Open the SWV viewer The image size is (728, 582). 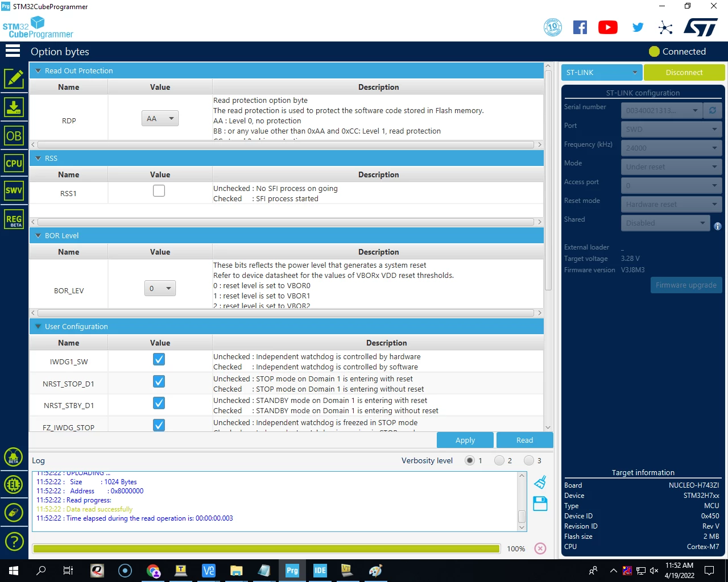(14, 190)
